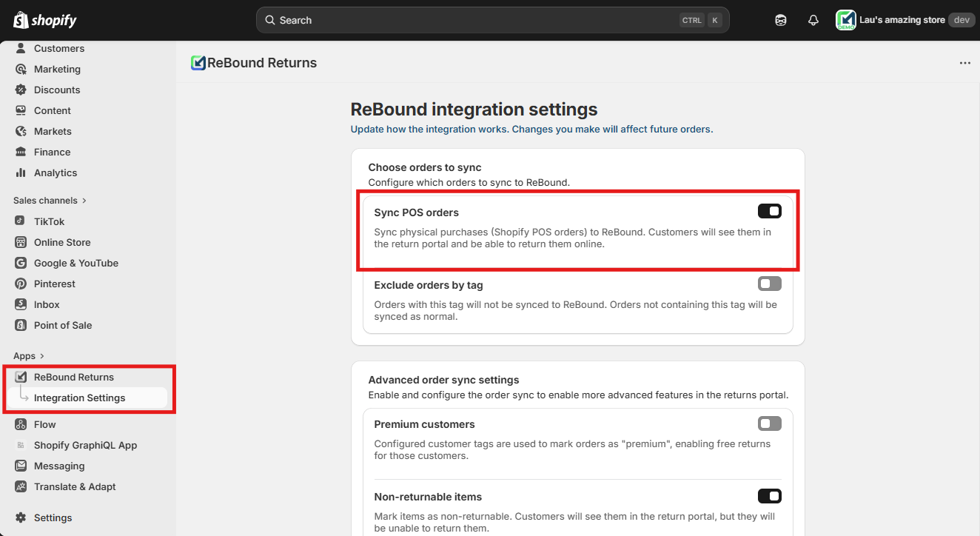Click the CTRL K shortcut badge
The width and height of the screenshot is (980, 536).
pyautogui.click(x=700, y=20)
